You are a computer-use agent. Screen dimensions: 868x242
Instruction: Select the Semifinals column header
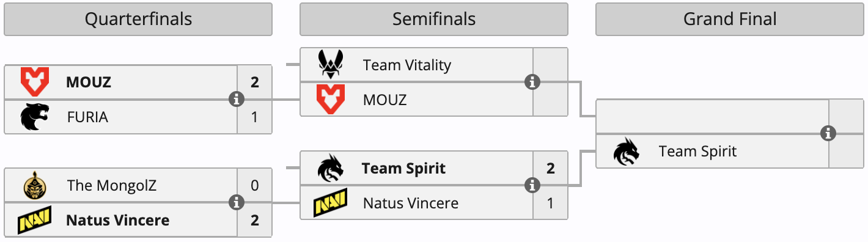pyautogui.click(x=434, y=19)
